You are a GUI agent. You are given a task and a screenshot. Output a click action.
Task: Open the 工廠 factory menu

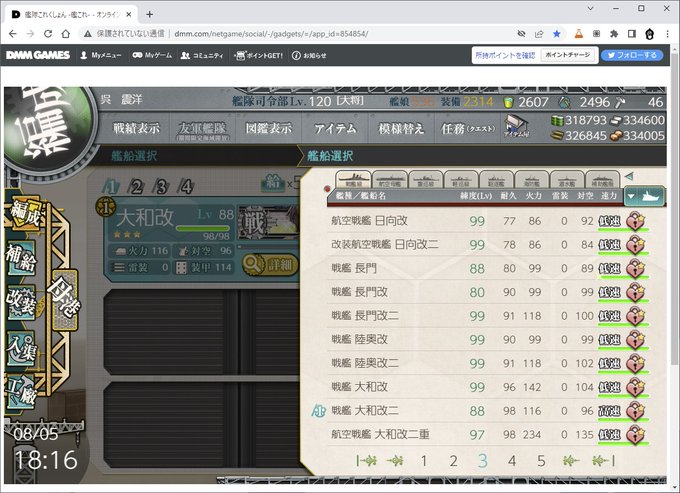(22, 392)
